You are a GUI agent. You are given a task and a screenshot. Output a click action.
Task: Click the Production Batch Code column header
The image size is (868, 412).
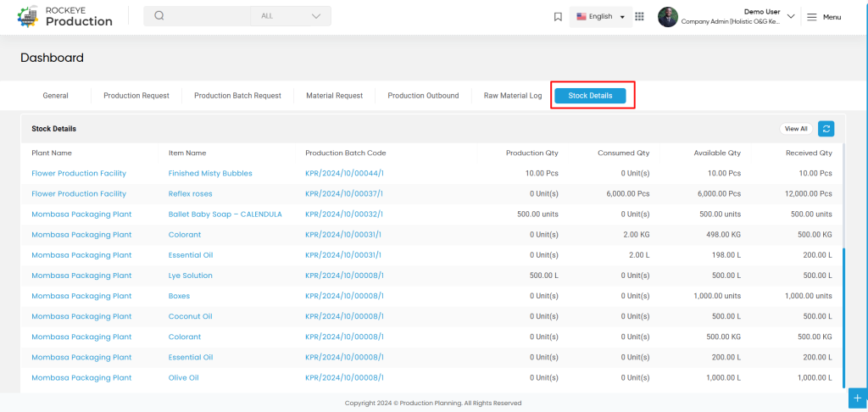346,153
